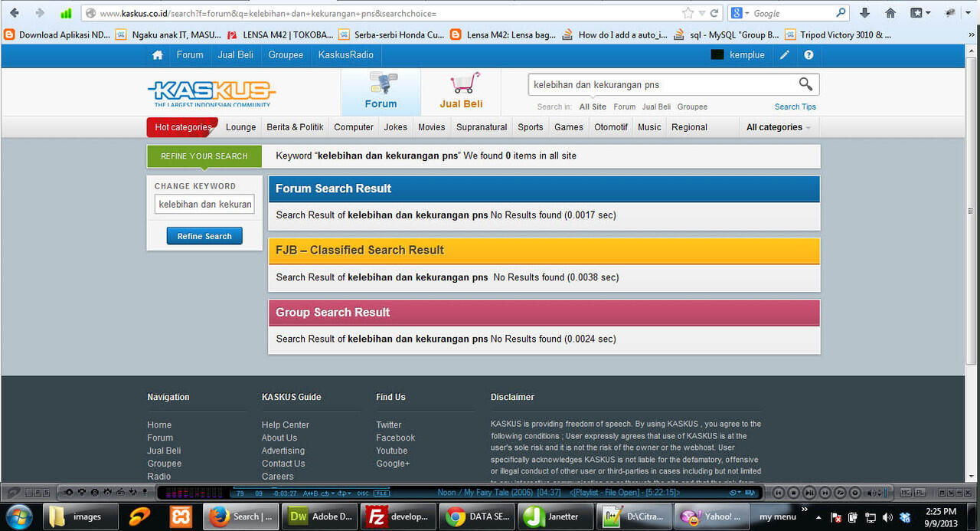Submit Kaskus search with magnifier icon
Screen dimensions: 980x531
pos(805,84)
